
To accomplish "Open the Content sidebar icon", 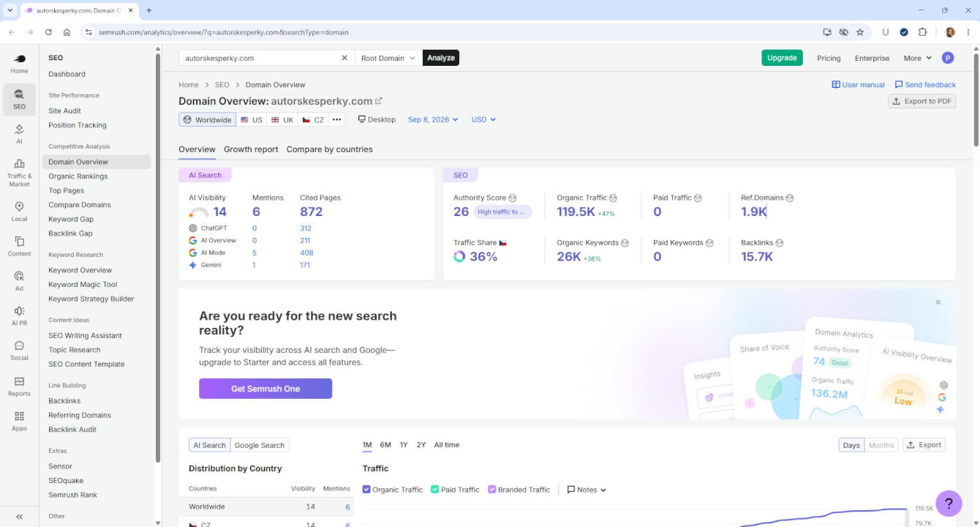I will coord(19,247).
